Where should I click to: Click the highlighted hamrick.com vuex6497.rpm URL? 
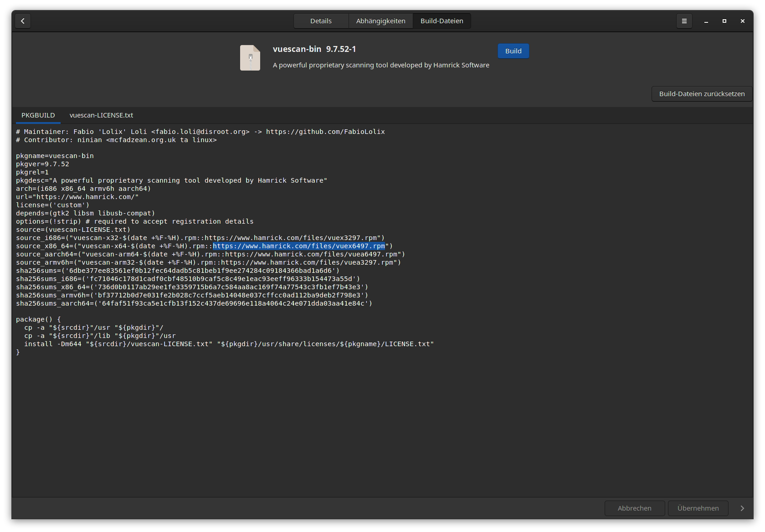[299, 246]
